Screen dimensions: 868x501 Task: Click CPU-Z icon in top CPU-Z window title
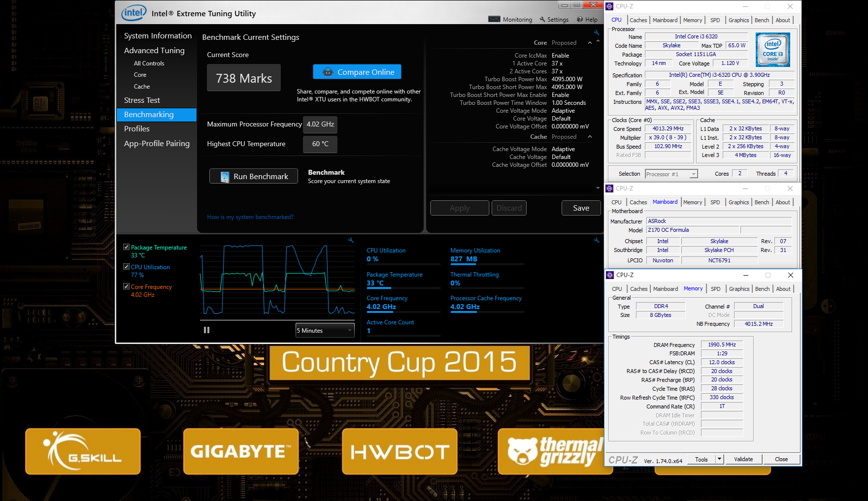(609, 6)
